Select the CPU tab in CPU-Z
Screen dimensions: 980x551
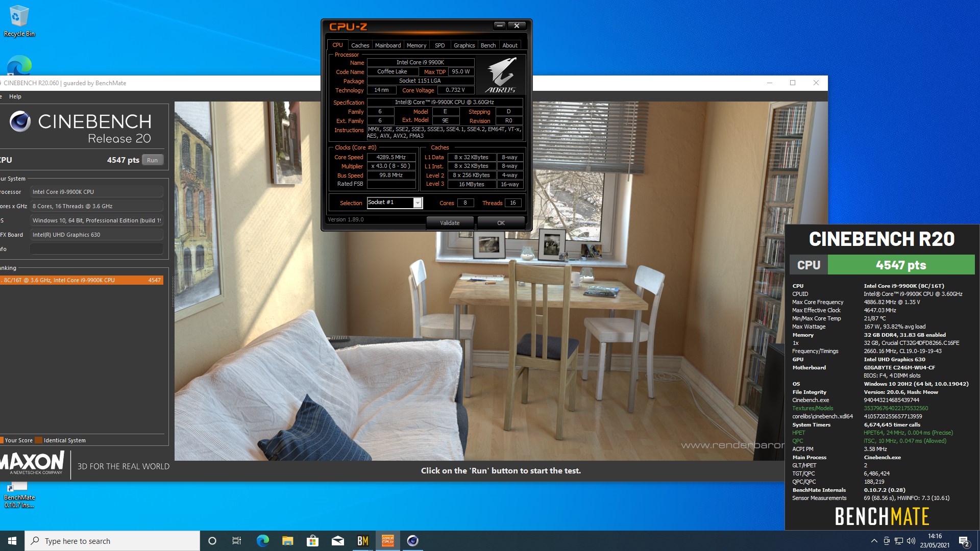[337, 45]
